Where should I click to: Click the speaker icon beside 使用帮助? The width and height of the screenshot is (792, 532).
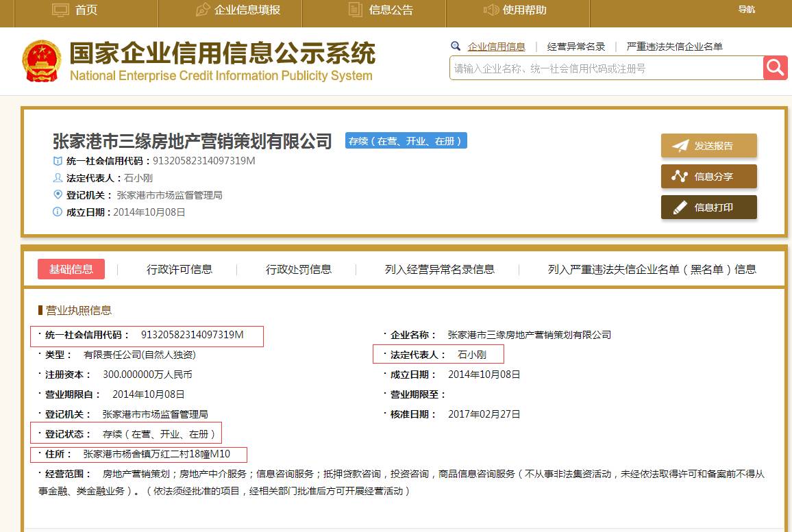click(x=491, y=10)
